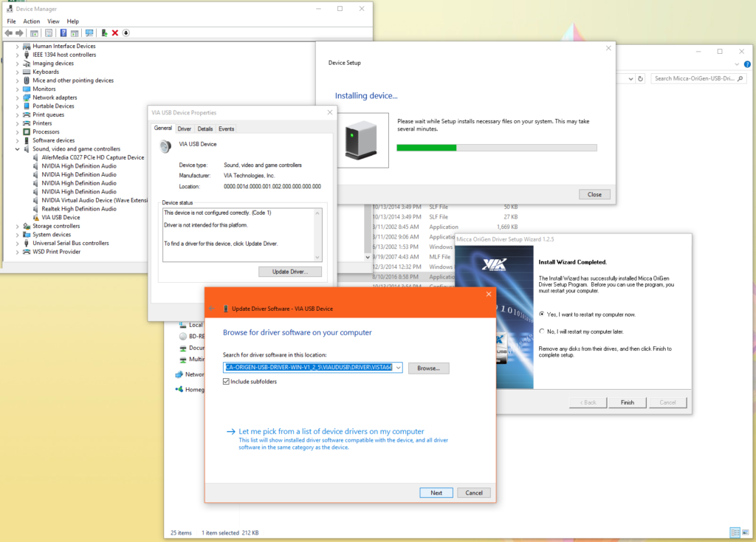Image resolution: width=756 pixels, height=542 pixels.
Task: Click the AVerMedia C027 capture device speaker icon
Action: pyautogui.click(x=35, y=157)
